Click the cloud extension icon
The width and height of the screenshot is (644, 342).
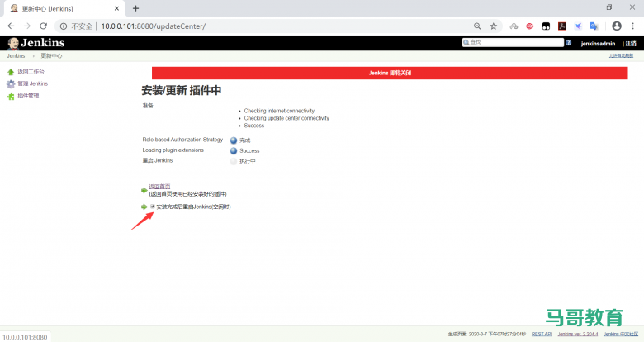click(x=514, y=26)
